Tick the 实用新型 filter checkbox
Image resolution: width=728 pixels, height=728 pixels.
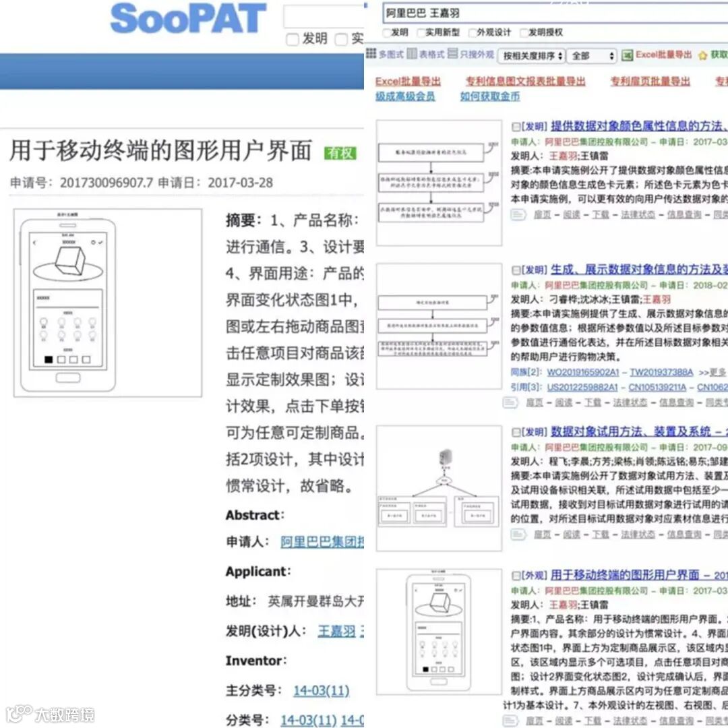[x=421, y=32]
